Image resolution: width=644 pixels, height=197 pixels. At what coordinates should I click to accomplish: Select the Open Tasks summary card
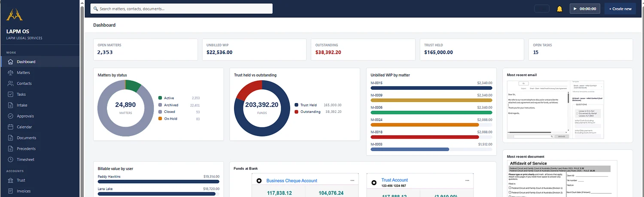coord(580,49)
